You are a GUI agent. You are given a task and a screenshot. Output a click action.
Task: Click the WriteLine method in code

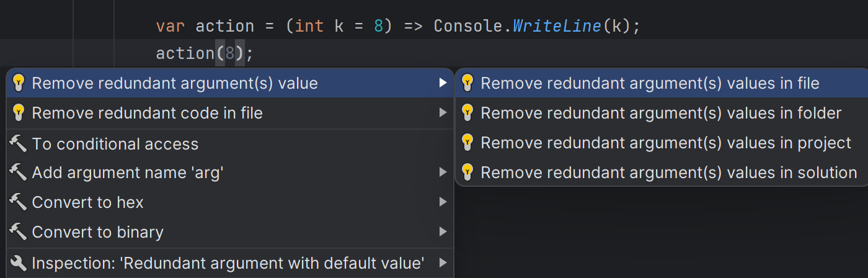tap(557, 27)
